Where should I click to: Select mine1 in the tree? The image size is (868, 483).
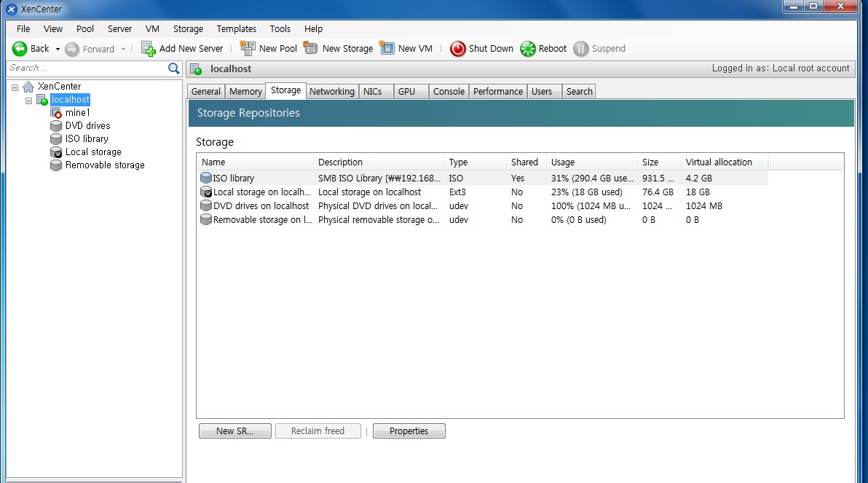pos(77,113)
